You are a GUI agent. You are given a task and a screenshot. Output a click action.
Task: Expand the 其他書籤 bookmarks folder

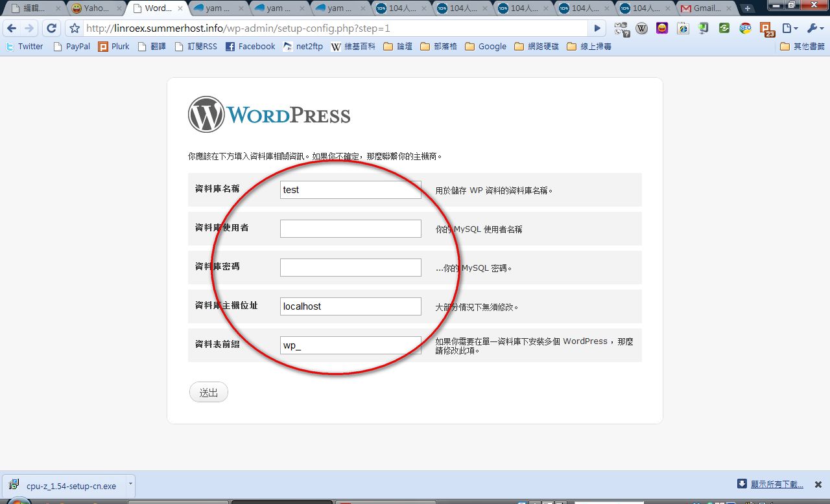point(803,47)
